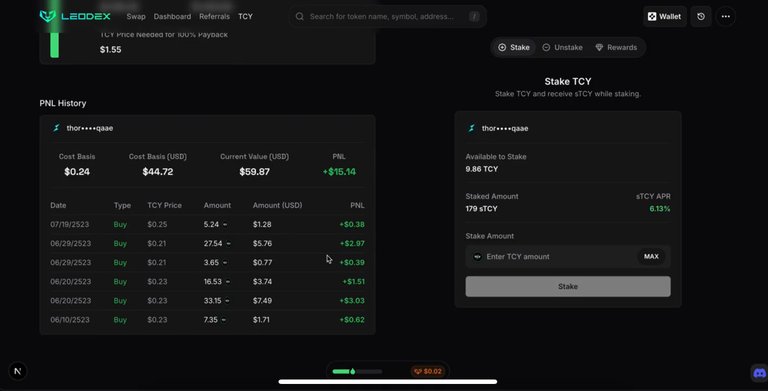This screenshot has width=768, height=391.
Task: Click the Amount (USD) column header
Action: [277, 205]
